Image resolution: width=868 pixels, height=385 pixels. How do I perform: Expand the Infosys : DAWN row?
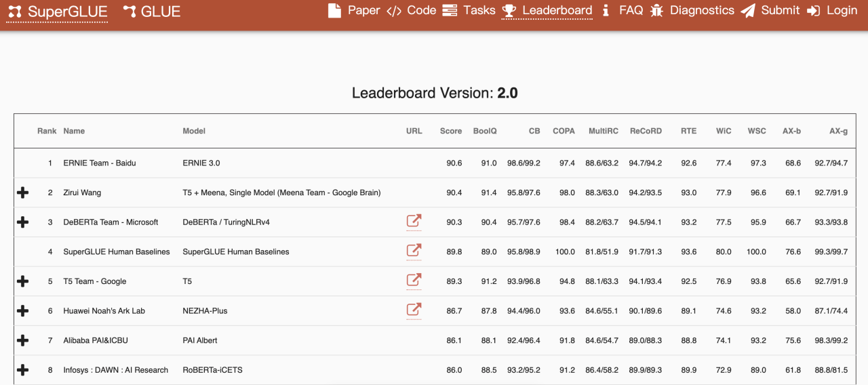click(22, 370)
